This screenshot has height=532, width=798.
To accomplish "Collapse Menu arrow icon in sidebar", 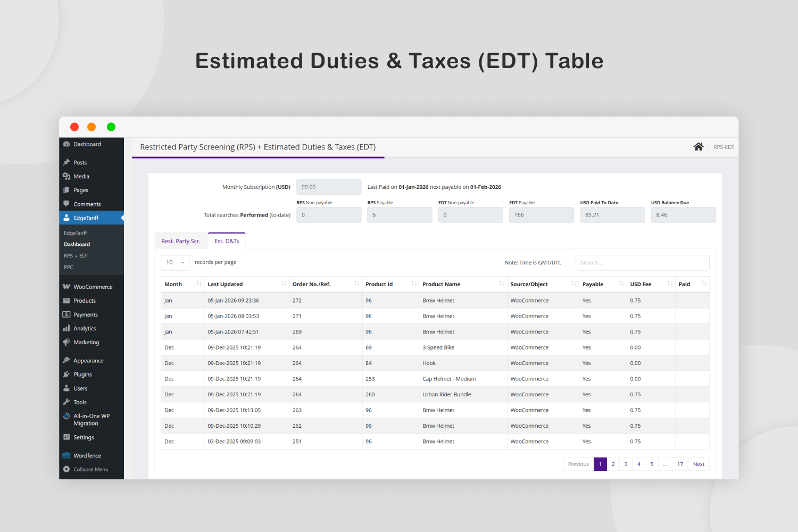I will point(66,469).
